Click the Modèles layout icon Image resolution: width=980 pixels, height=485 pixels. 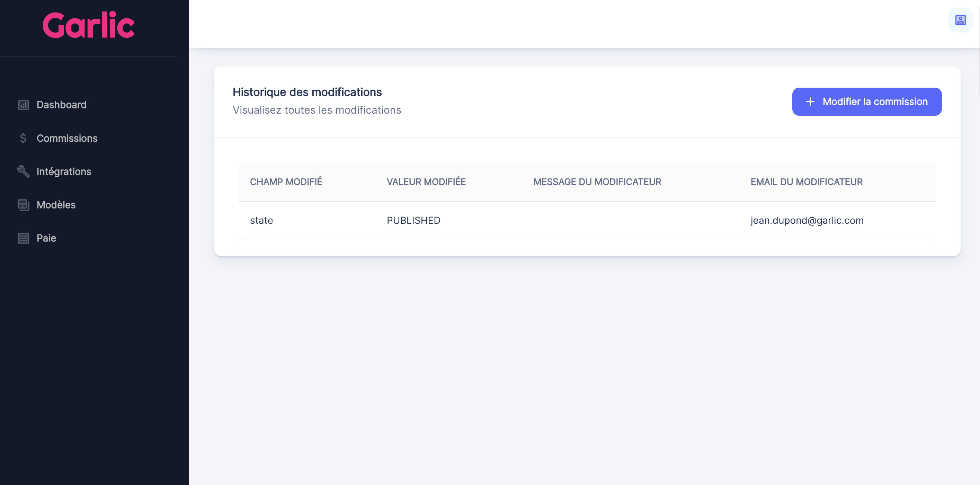click(x=23, y=205)
